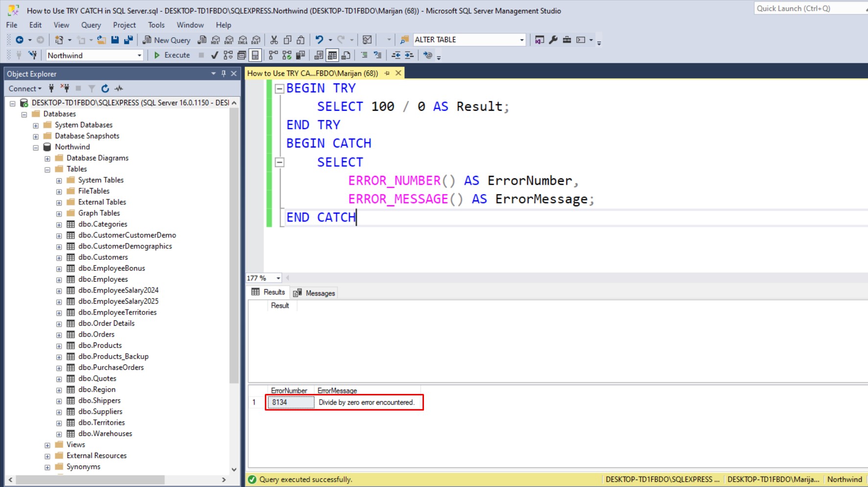Switch to the Messages tab
Image resolution: width=868 pixels, height=487 pixels.
pos(315,293)
